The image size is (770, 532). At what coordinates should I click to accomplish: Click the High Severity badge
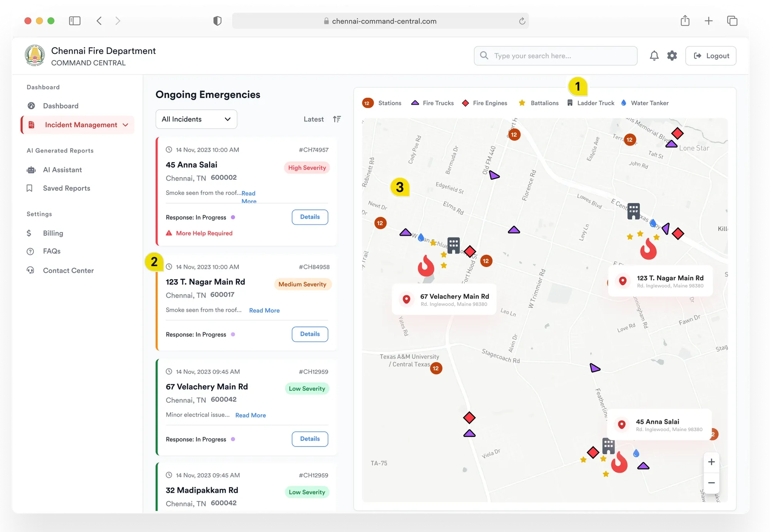coord(307,168)
